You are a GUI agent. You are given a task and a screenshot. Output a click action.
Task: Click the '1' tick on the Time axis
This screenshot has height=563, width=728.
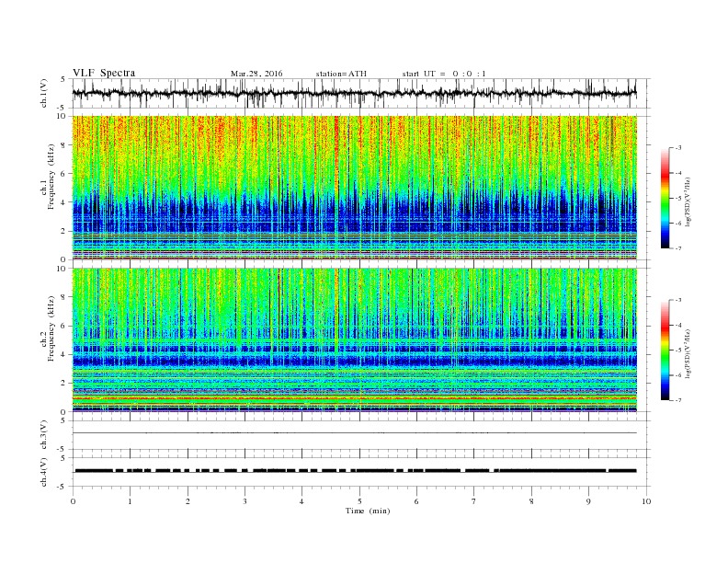[x=131, y=501]
